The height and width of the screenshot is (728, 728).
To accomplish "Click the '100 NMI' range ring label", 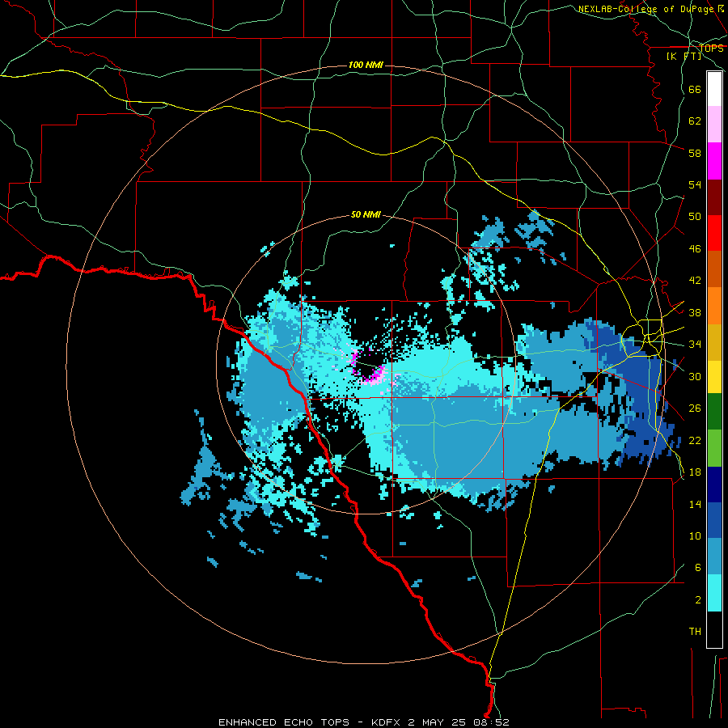I will point(366,65).
